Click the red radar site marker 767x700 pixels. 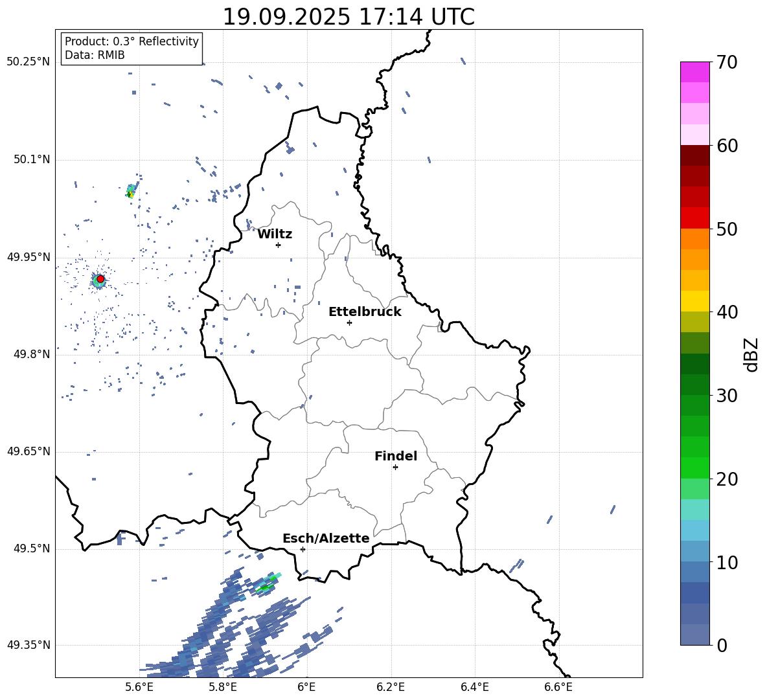coord(100,279)
